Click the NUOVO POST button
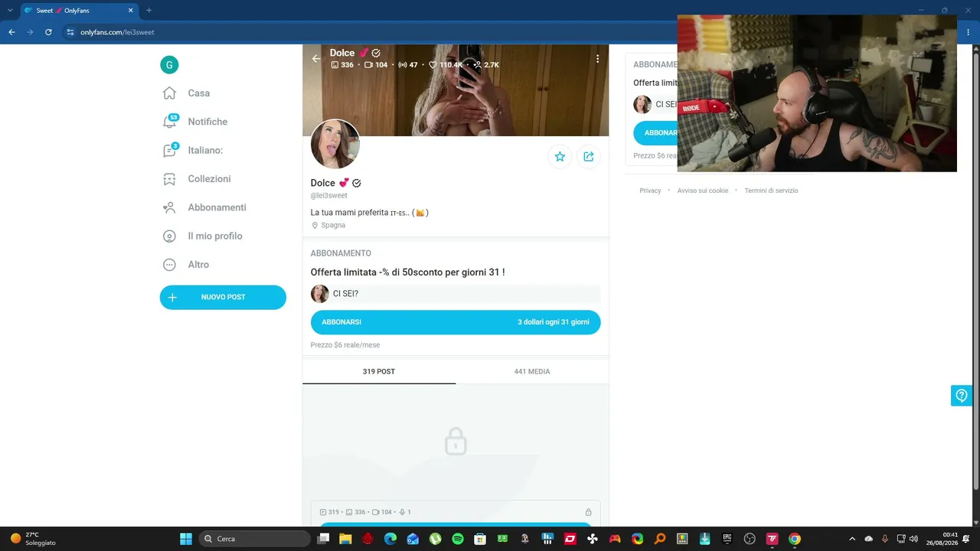The image size is (980, 551). [x=223, y=298]
